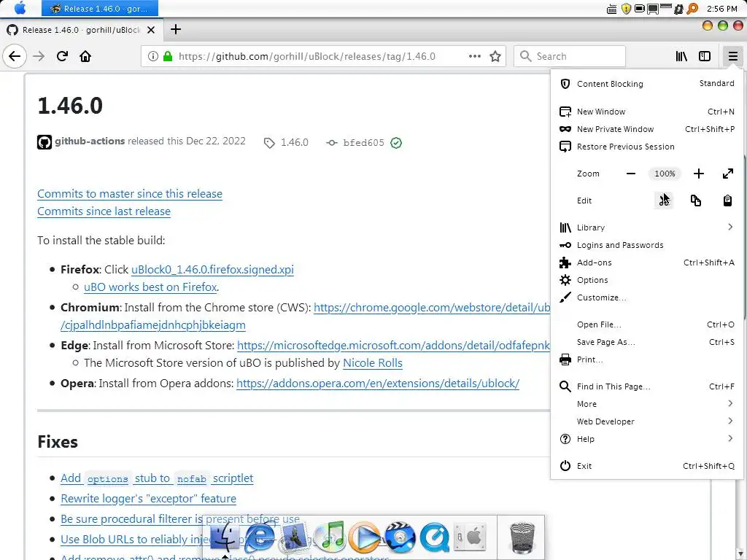The width and height of the screenshot is (747, 560).
Task: Open Commits to master since this release
Action: (130, 194)
